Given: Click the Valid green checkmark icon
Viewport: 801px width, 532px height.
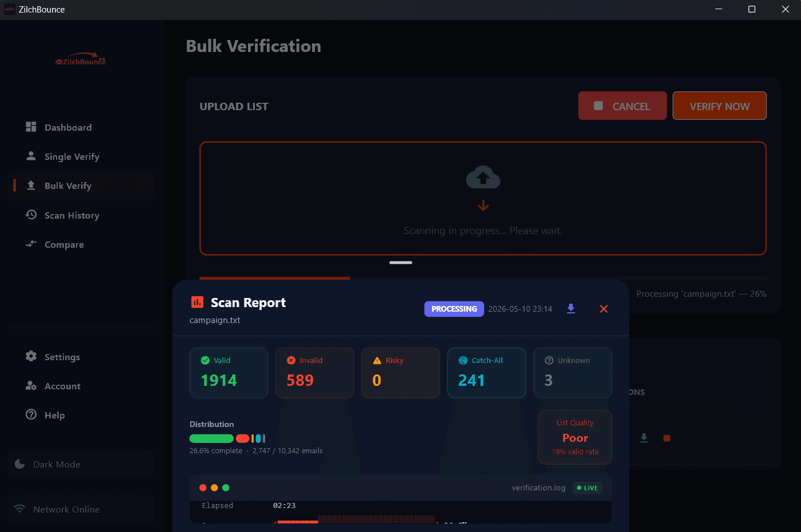Looking at the screenshot, I should point(205,360).
